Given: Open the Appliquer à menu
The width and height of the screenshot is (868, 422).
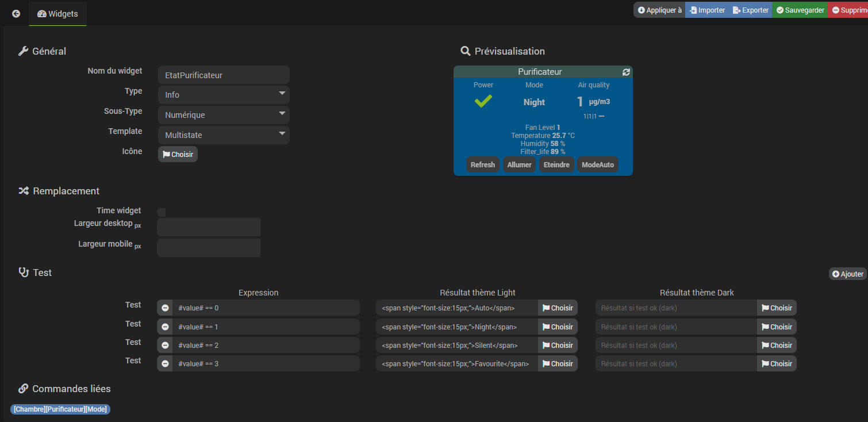Looking at the screenshot, I should coord(659,10).
